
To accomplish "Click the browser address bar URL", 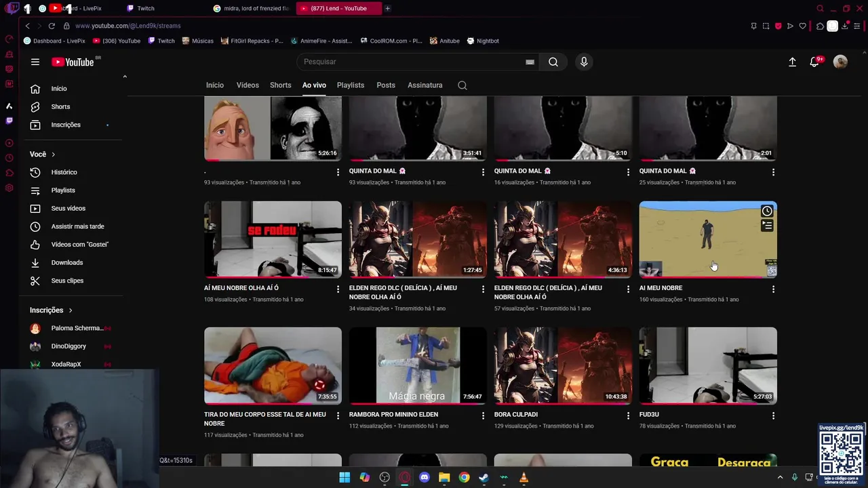I will click(128, 26).
